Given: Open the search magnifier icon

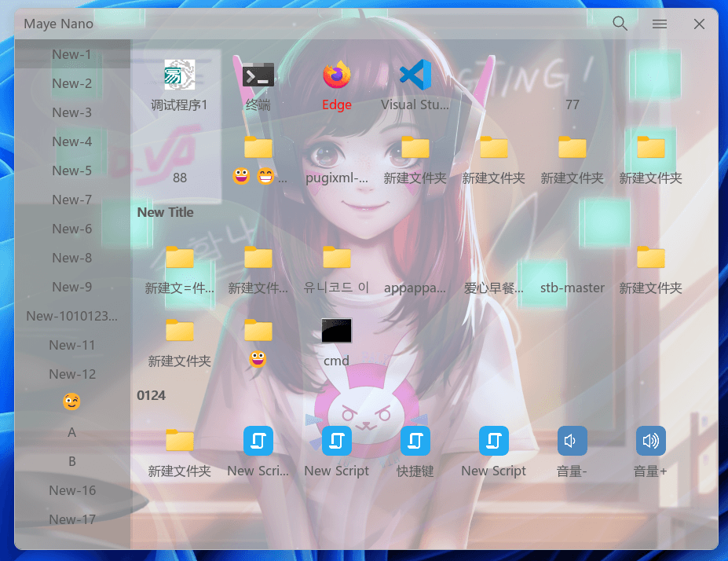Looking at the screenshot, I should [x=620, y=24].
